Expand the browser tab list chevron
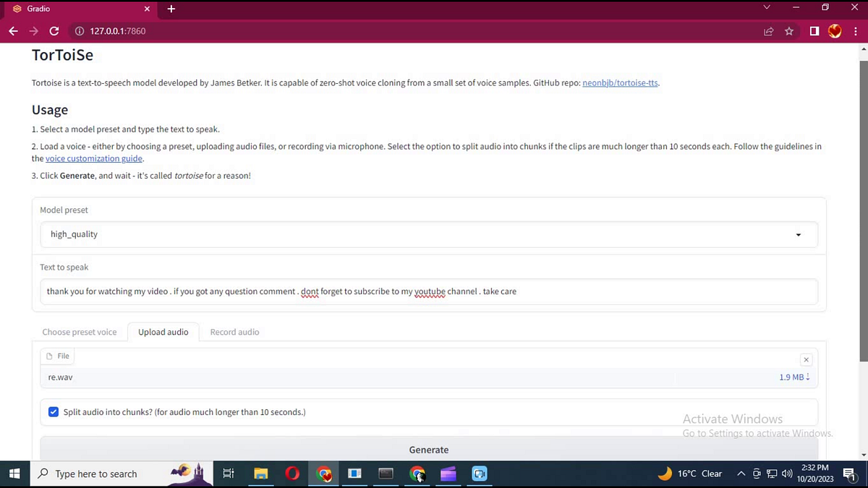Image resolution: width=868 pixels, height=488 pixels. point(766,8)
